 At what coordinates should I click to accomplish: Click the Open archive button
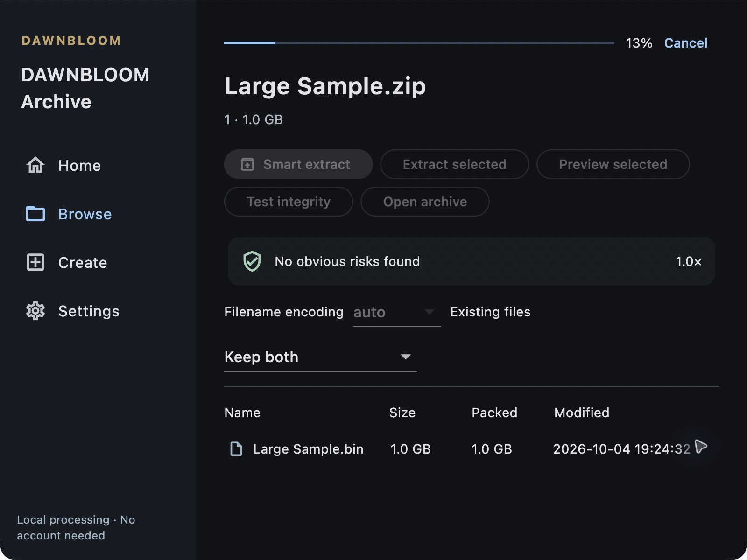coord(425,202)
